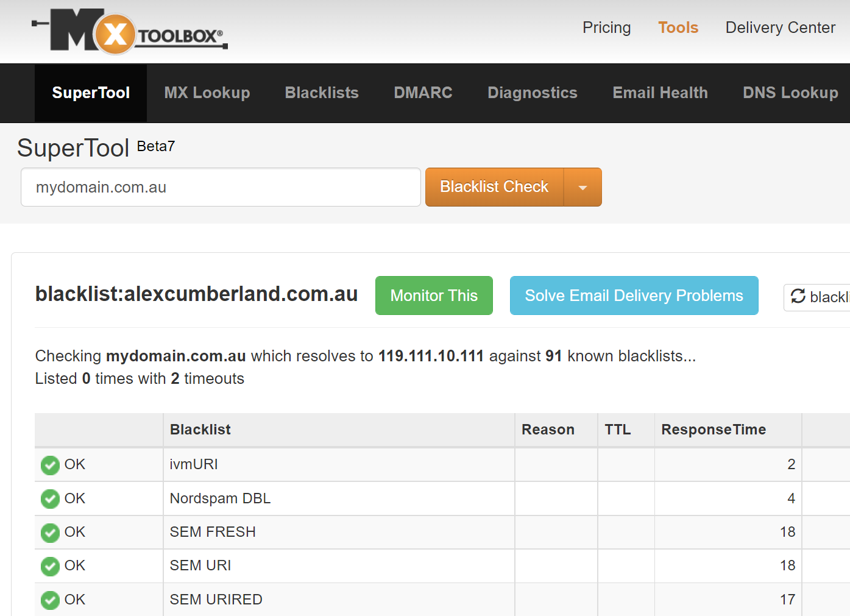Select the SEM URI blacklist cell
Image resolution: width=850 pixels, height=616 pixels.
pyautogui.click(x=339, y=565)
